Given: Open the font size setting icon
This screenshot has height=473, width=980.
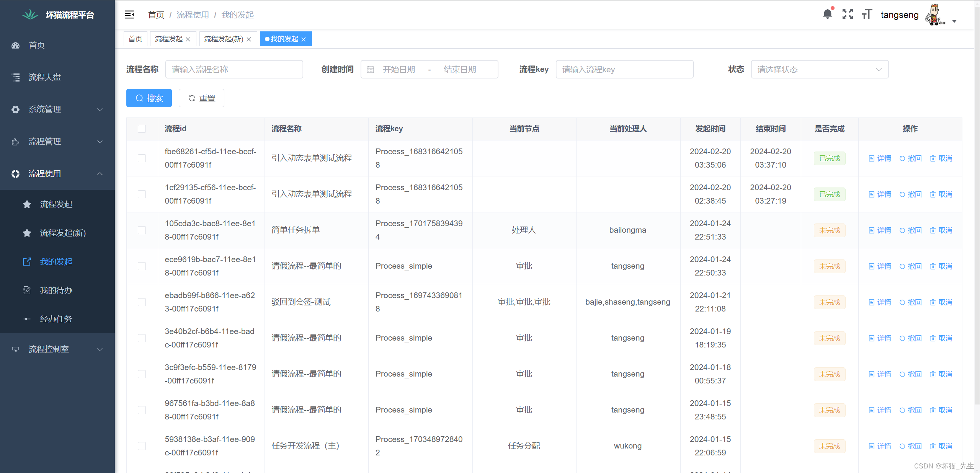Looking at the screenshot, I should (867, 15).
